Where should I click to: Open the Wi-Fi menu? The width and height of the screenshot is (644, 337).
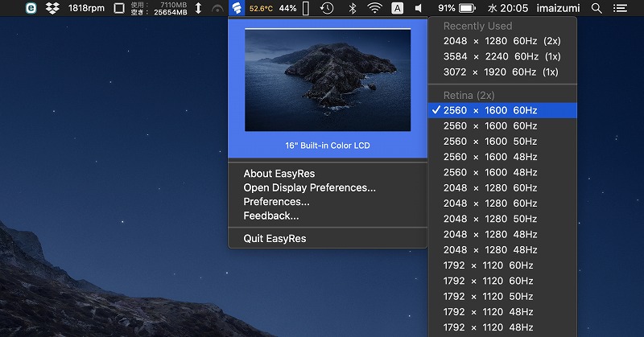pyautogui.click(x=374, y=8)
